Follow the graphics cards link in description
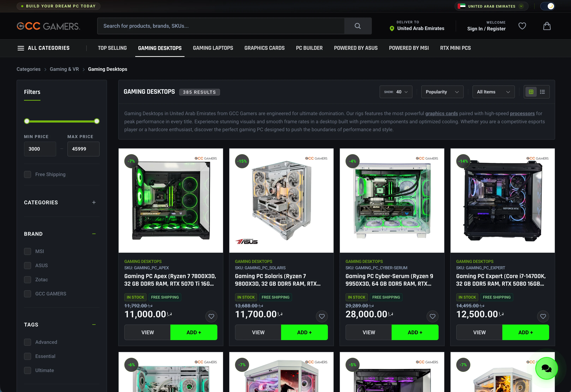 pos(442,114)
